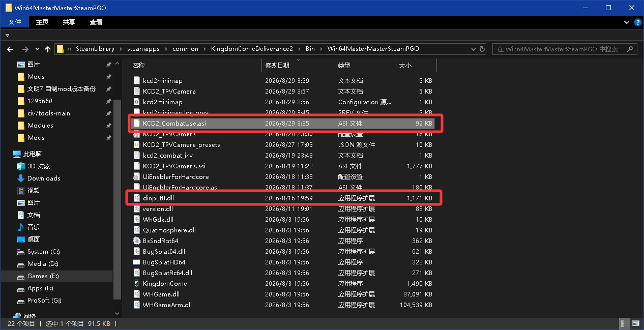This screenshot has width=644, height=330.
Task: Select KCD2_TPVCamera text document icon
Action: [x=136, y=91]
